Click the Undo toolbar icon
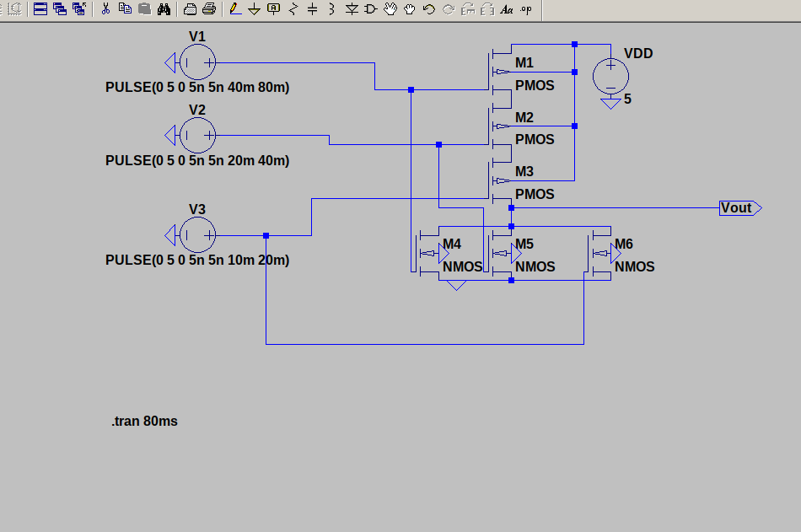This screenshot has width=801, height=532. tap(429, 10)
